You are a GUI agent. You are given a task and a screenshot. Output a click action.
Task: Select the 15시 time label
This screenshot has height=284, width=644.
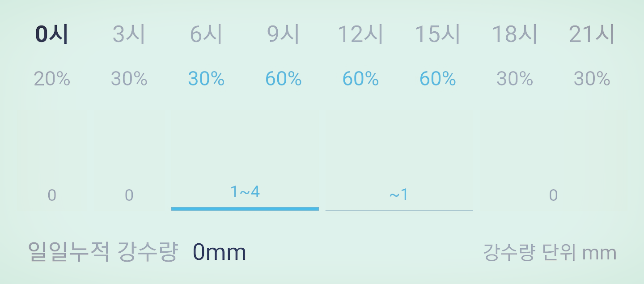(438, 34)
